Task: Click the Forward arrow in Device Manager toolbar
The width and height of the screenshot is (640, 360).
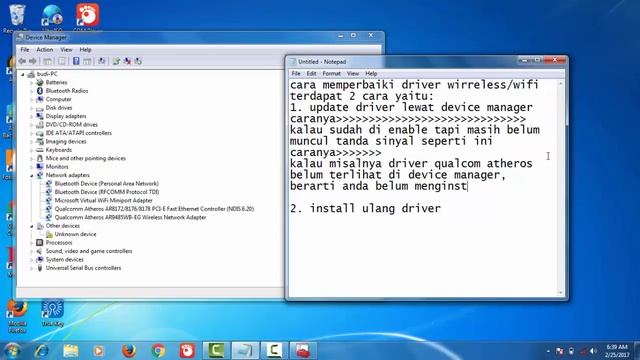Action: click(33, 61)
